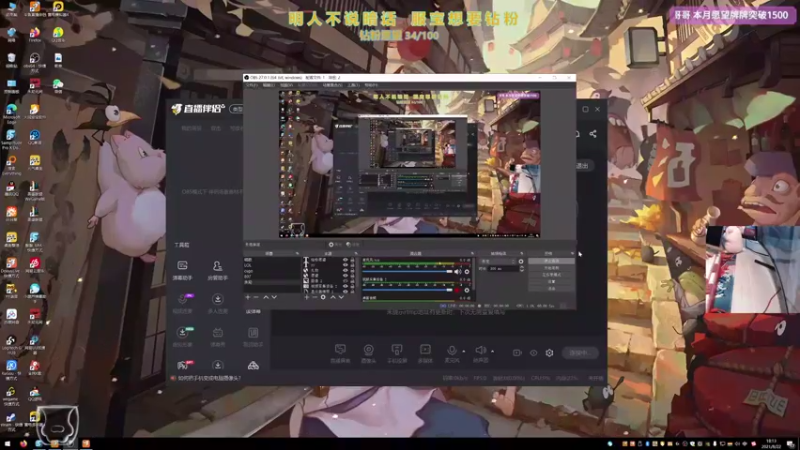
Task: Open 直播伴侣 settings gear icon
Action: (x=549, y=353)
